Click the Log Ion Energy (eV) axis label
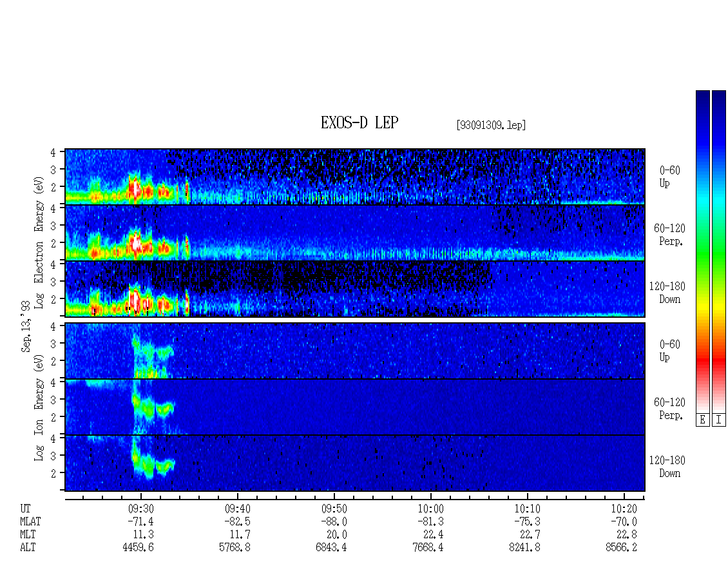The width and height of the screenshot is (728, 564). (x=39, y=408)
